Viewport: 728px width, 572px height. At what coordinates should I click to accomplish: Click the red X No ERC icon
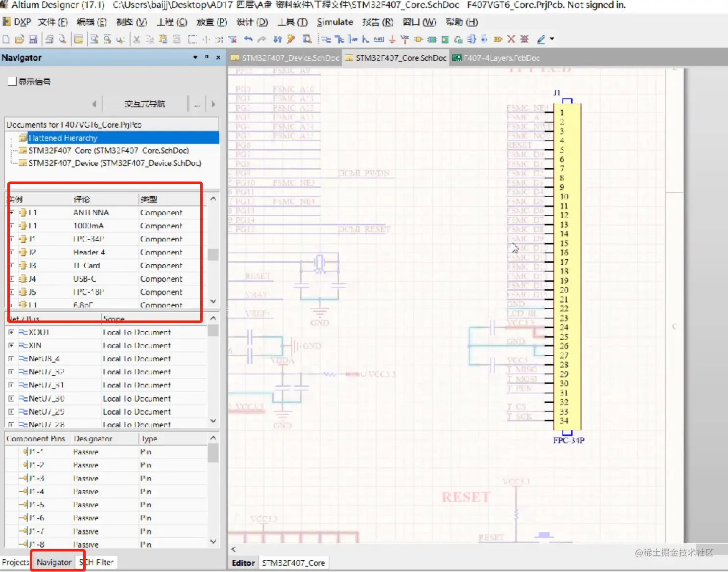511,40
